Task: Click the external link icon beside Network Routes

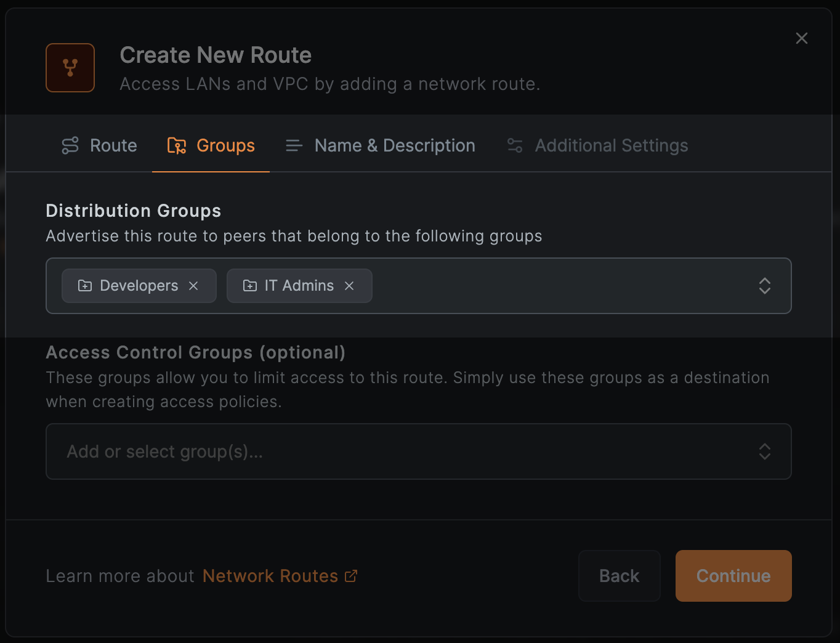Action: pyautogui.click(x=351, y=575)
